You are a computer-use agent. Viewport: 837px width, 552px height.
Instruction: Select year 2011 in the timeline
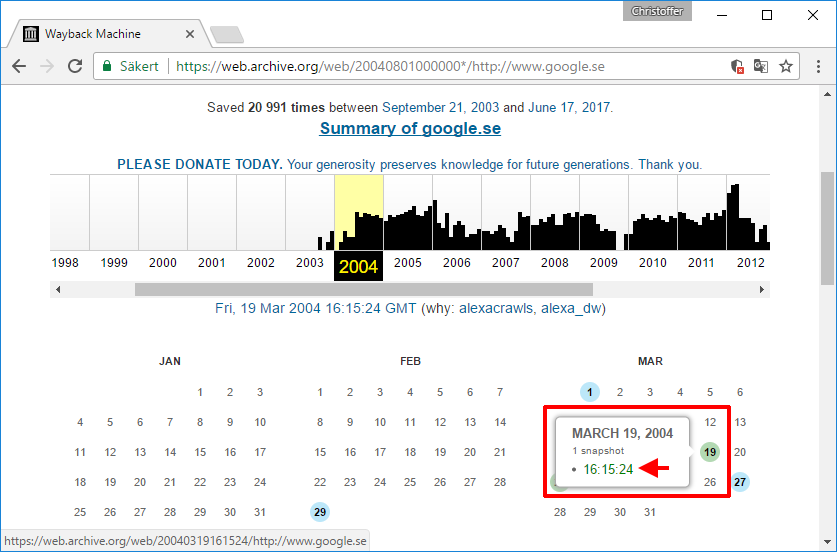click(701, 263)
